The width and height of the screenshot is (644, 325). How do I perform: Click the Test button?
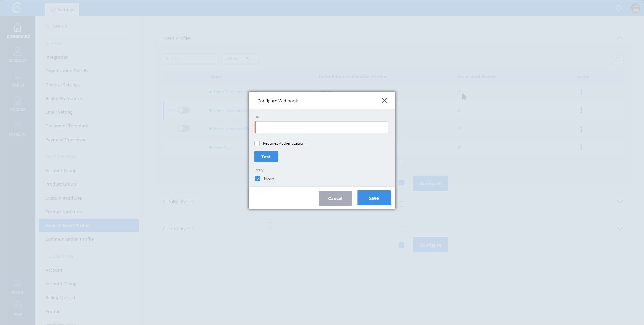tap(266, 157)
